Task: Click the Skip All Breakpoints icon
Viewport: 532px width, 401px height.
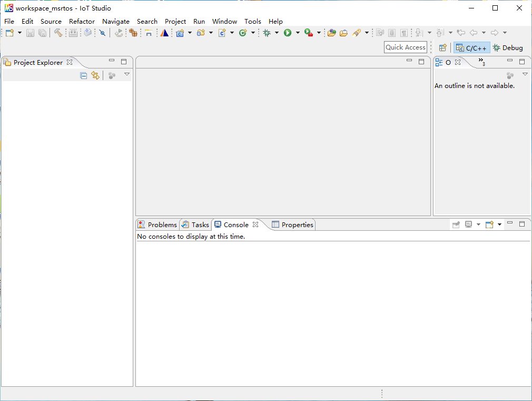Action: click(102, 33)
